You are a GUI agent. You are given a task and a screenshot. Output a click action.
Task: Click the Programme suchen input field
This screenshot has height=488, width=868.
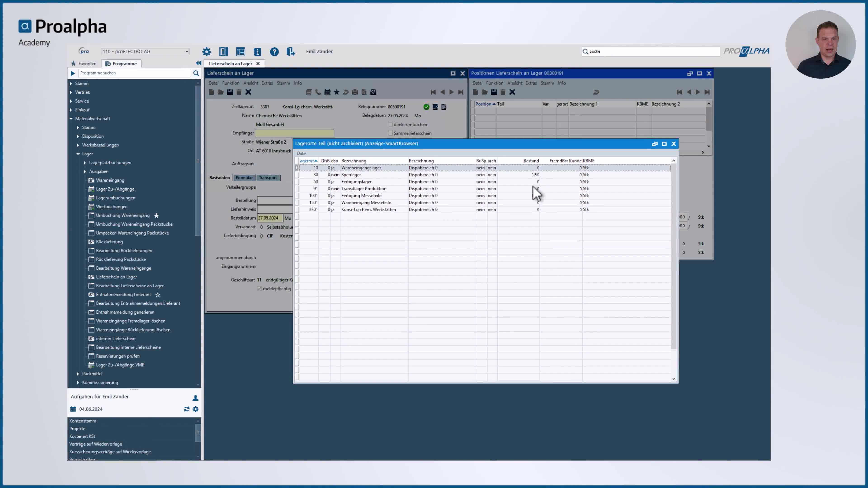[134, 73]
